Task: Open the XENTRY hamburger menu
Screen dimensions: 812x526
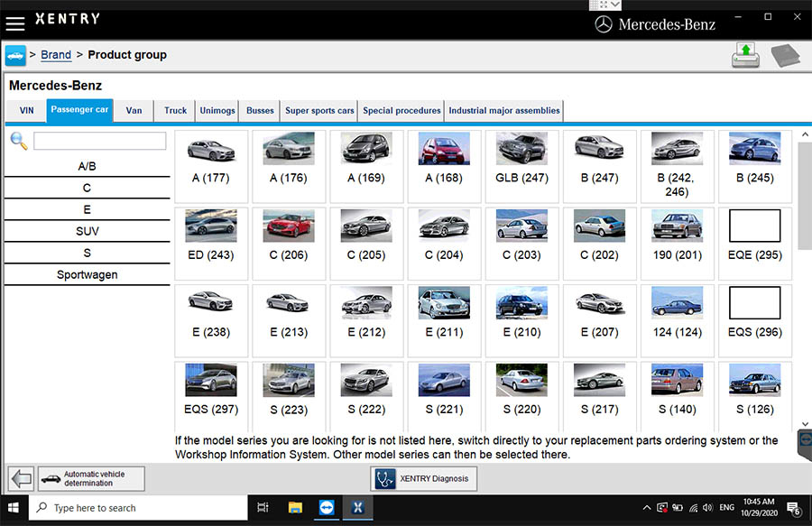Action: pos(14,24)
